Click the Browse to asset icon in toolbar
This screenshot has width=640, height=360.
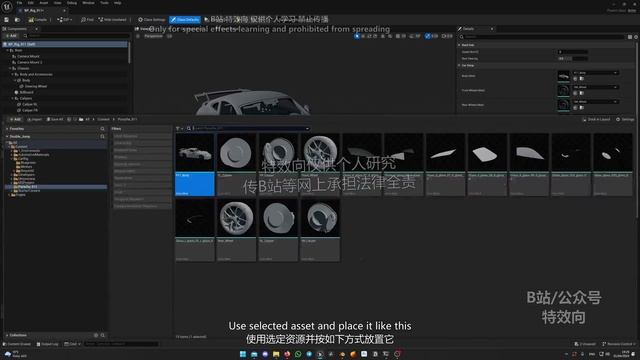(x=17, y=20)
